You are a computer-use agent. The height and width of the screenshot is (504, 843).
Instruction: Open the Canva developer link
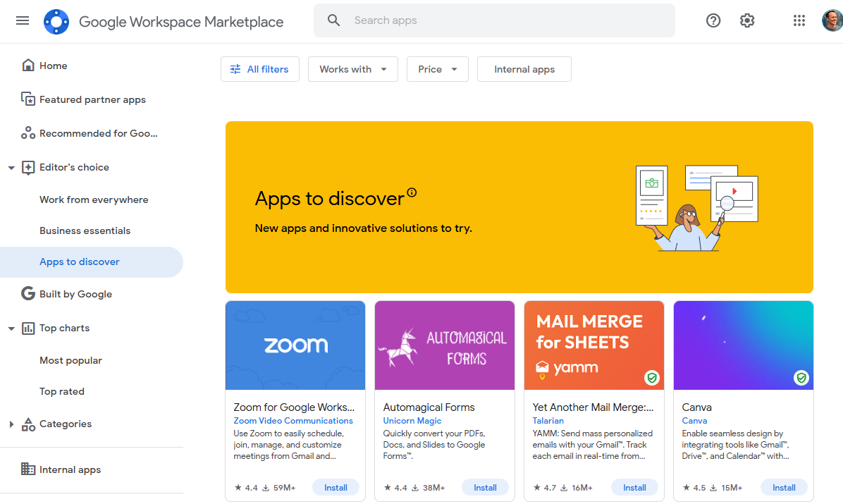point(694,421)
